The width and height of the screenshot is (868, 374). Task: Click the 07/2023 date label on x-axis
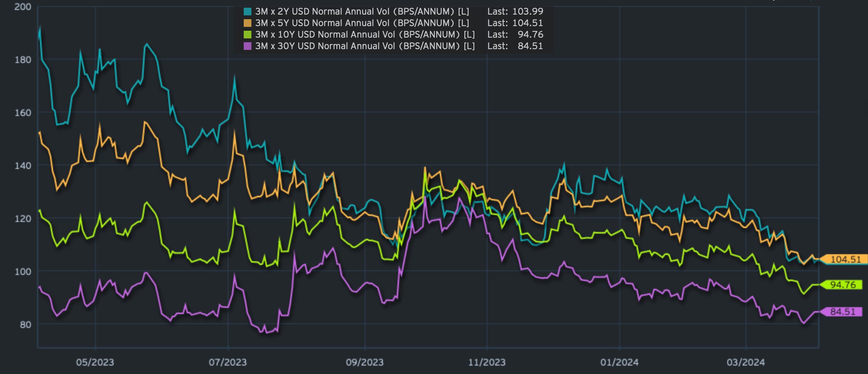tap(228, 362)
